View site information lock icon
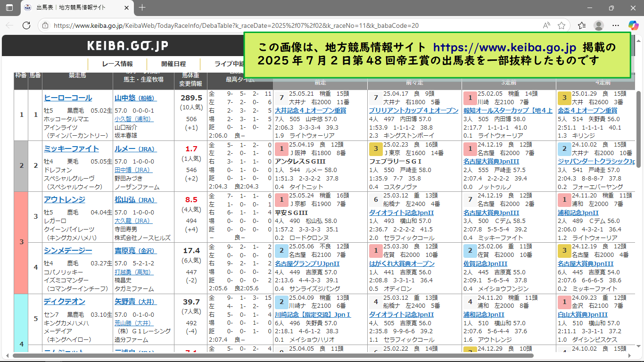This screenshot has height=362, width=644. tap(46, 25)
